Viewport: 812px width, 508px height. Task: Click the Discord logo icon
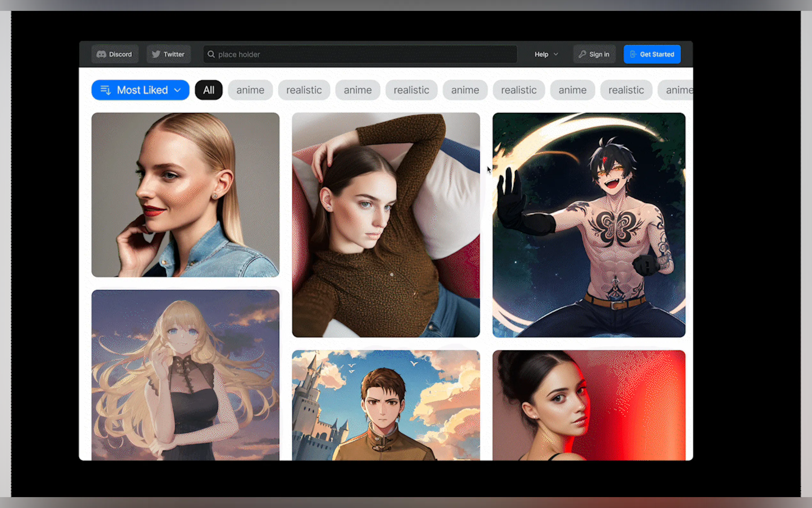pos(101,54)
